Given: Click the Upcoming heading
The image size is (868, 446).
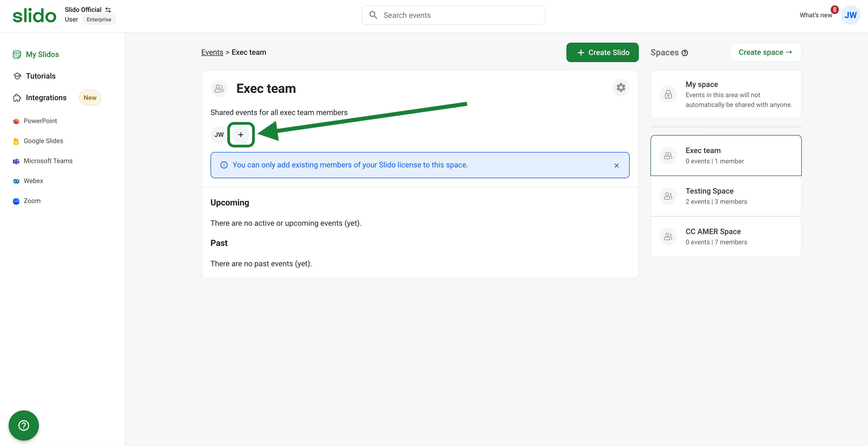Looking at the screenshot, I should [x=229, y=203].
